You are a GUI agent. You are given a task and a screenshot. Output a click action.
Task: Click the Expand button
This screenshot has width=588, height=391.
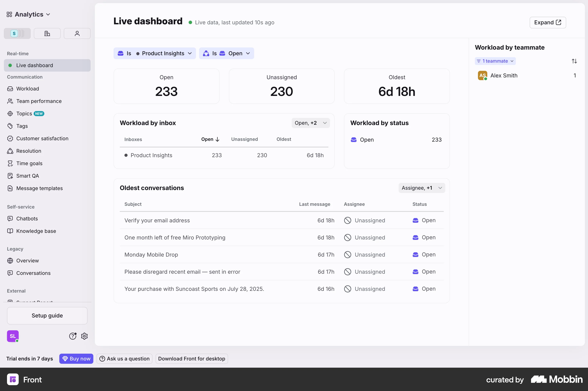pyautogui.click(x=548, y=22)
